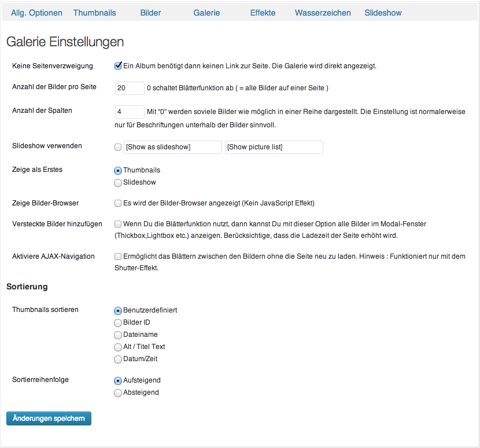This screenshot has height=448, width=480.
Task: Select Datum/Zeit sorting radio button
Action: (118, 359)
